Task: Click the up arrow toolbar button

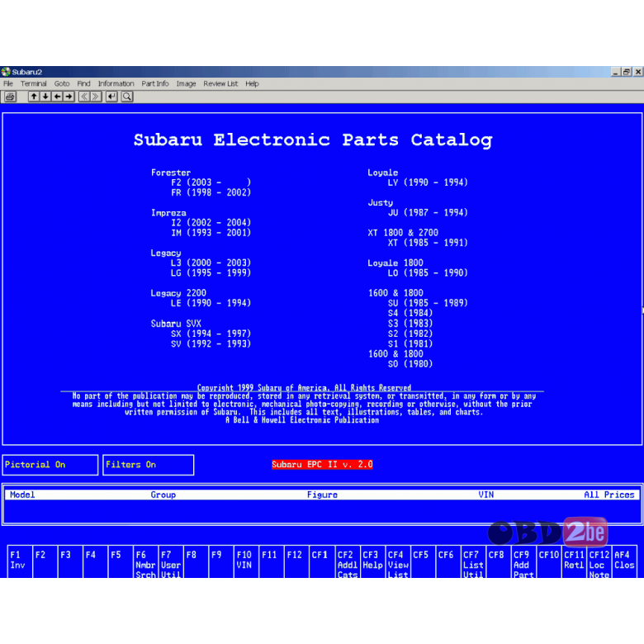Action: click(x=34, y=97)
